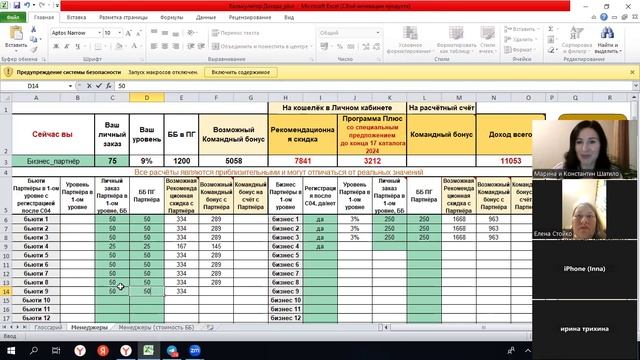This screenshot has width=640, height=360.
Task: Confirm formula entry with the checkmark
Action: pos(98,86)
